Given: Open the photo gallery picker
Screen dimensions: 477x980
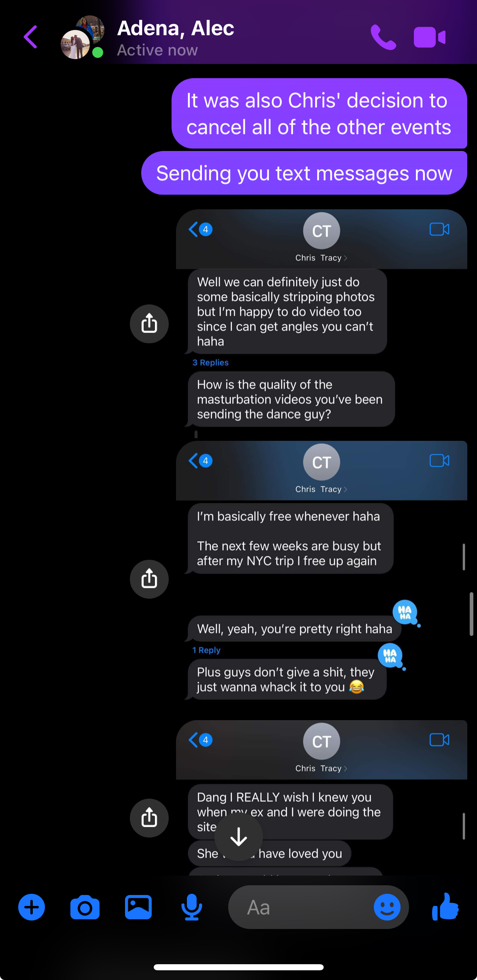Looking at the screenshot, I should point(138,907).
